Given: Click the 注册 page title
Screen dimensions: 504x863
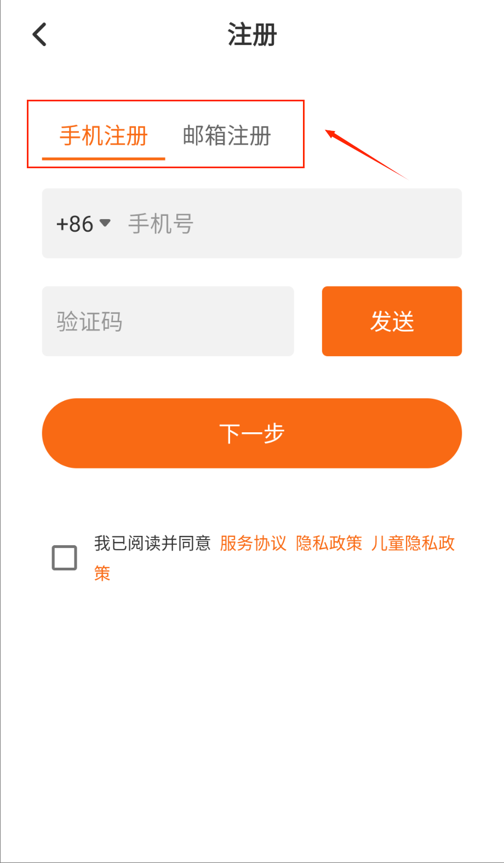Looking at the screenshot, I should pos(252,35).
